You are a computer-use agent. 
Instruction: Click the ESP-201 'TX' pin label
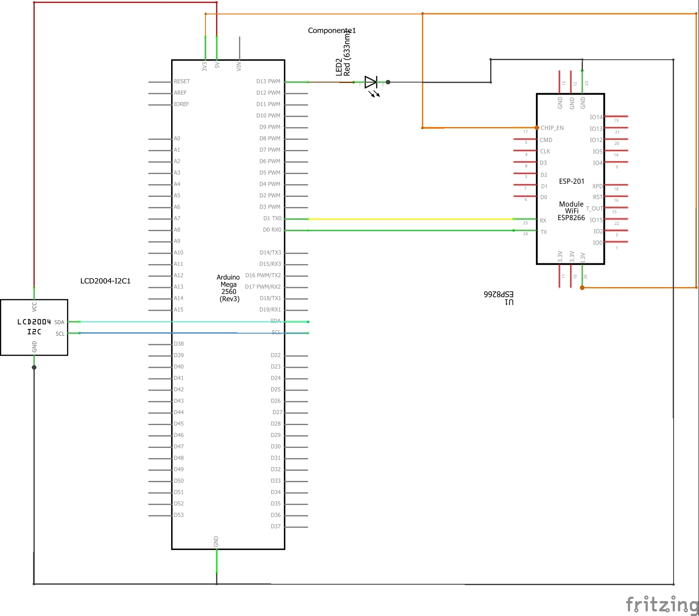click(544, 232)
